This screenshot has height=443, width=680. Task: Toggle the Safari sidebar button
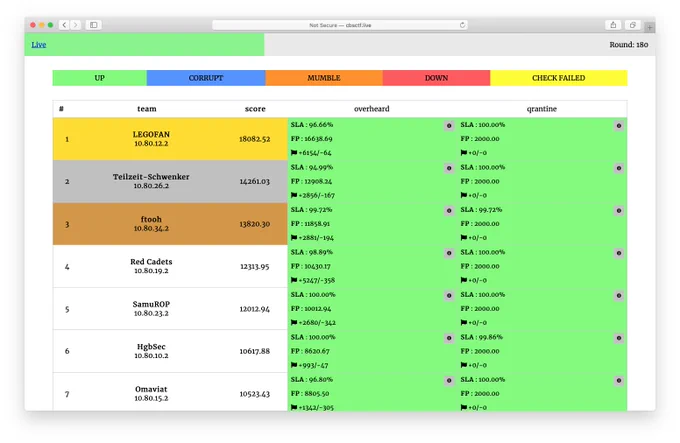tap(94, 25)
